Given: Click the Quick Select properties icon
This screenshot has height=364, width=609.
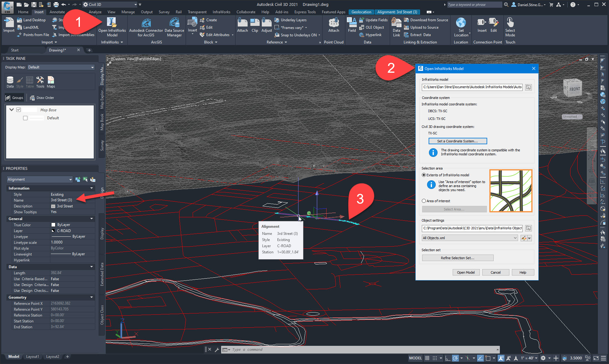Looking at the screenshot, I should 93,179.
